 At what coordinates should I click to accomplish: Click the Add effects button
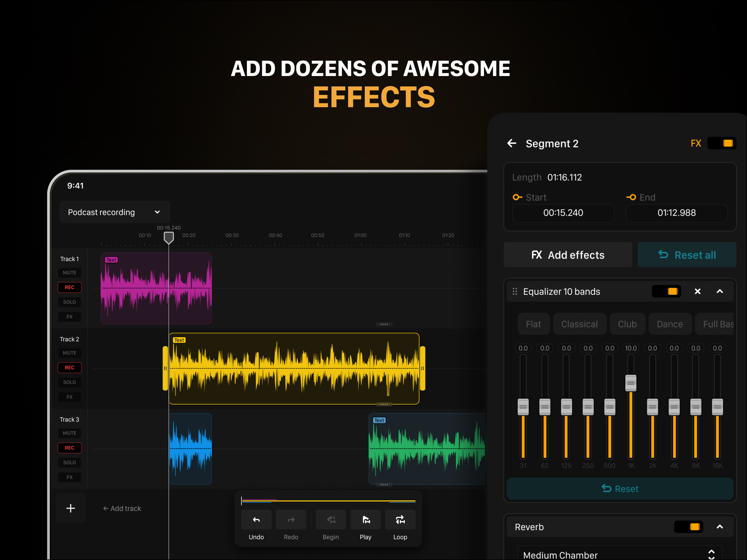[568, 255]
